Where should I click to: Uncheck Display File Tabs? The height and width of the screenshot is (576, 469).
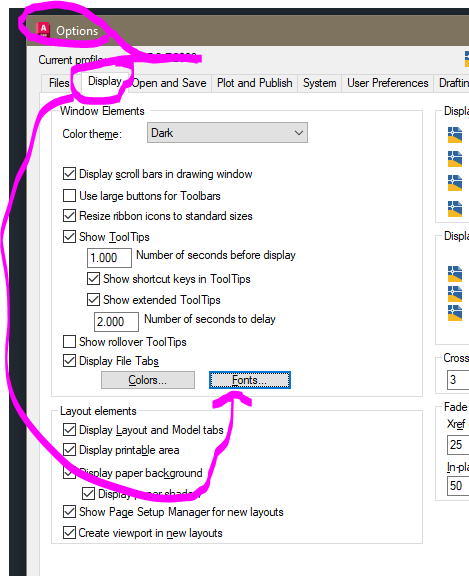[x=69, y=360]
